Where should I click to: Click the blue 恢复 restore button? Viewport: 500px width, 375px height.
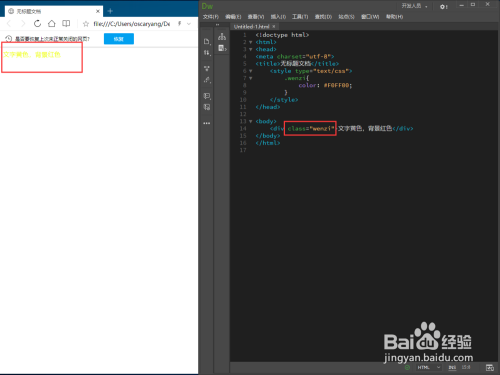click(119, 39)
